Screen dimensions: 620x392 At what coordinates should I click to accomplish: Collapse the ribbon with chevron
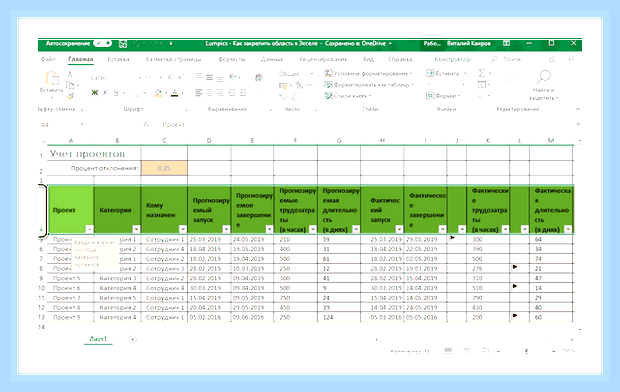click(577, 109)
